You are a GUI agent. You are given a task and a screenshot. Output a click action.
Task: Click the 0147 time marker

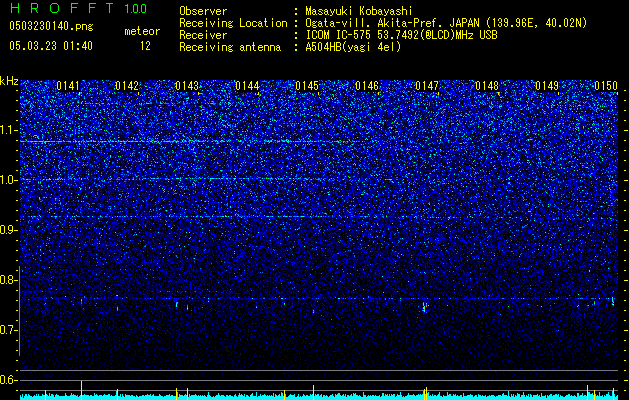coord(427,86)
